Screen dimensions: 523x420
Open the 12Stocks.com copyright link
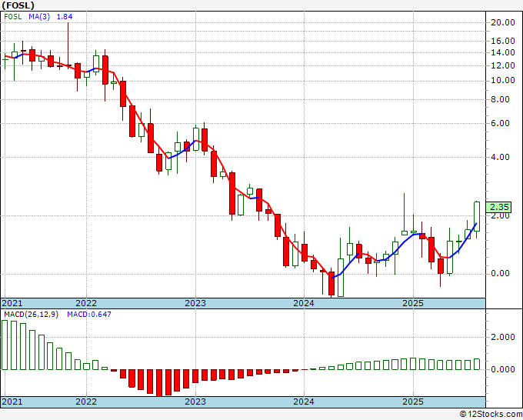pyautogui.click(x=491, y=415)
